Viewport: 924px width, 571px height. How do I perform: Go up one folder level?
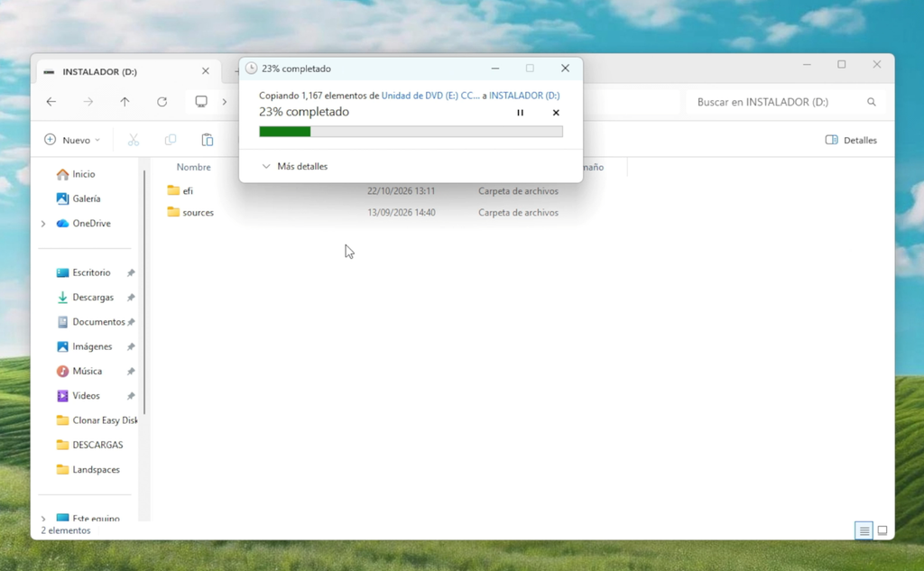[x=125, y=102]
